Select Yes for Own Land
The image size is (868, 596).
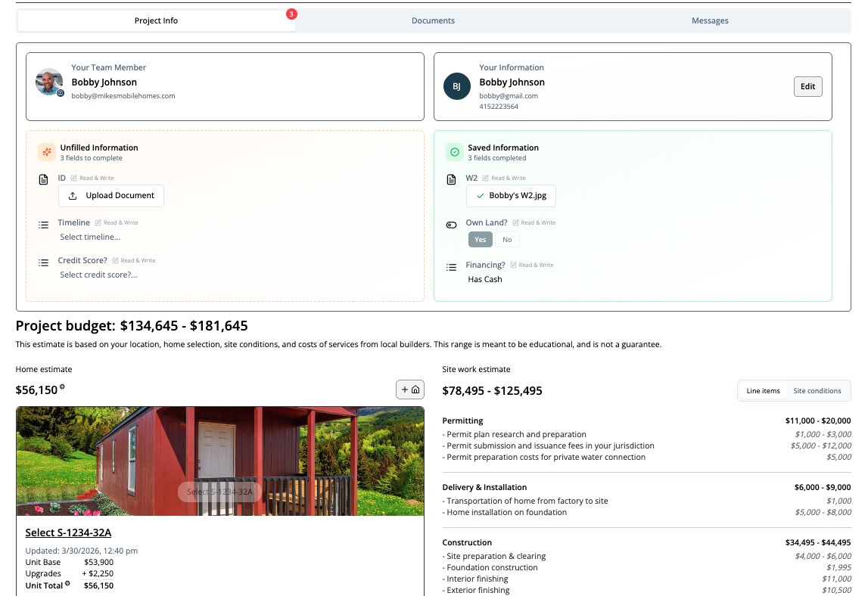pyautogui.click(x=480, y=240)
